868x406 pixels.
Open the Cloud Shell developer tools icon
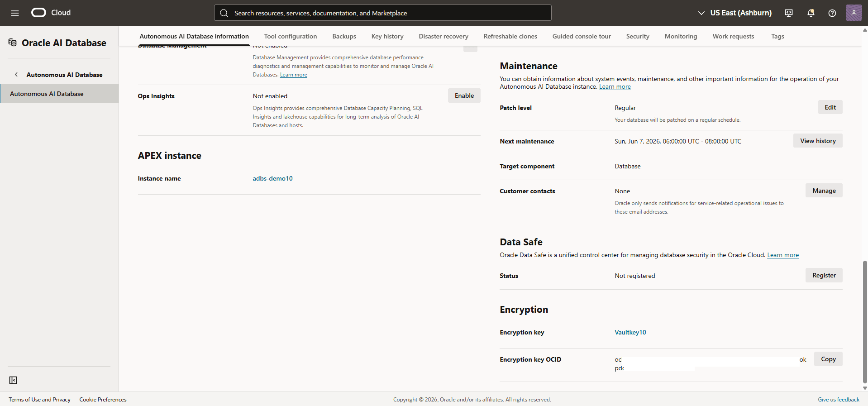coord(789,13)
